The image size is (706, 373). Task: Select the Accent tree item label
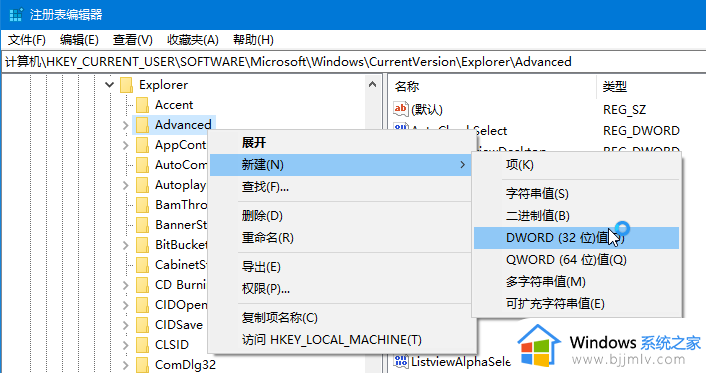(174, 105)
